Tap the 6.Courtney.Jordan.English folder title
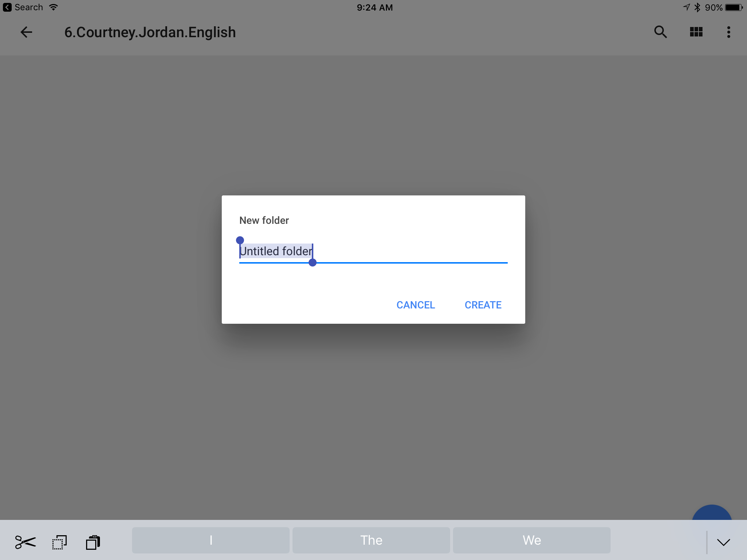The image size is (747, 560). (x=150, y=32)
